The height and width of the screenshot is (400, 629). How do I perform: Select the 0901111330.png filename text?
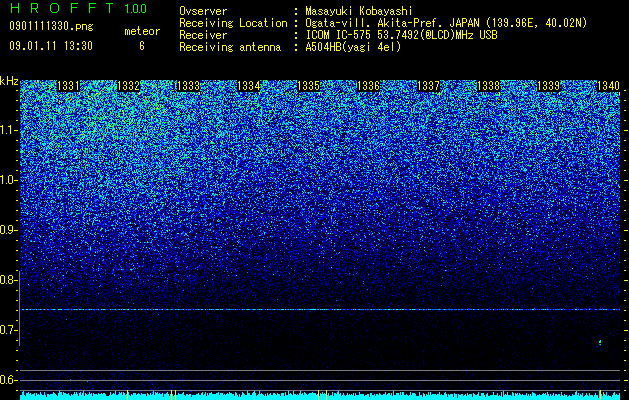pos(51,27)
